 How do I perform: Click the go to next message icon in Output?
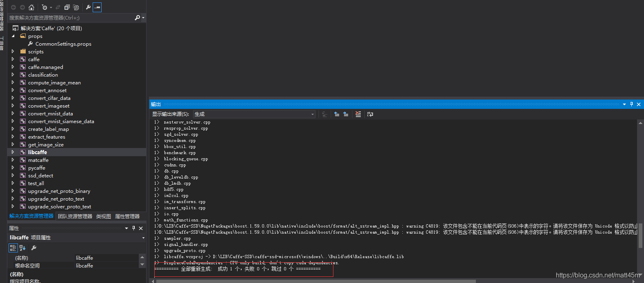tap(346, 114)
